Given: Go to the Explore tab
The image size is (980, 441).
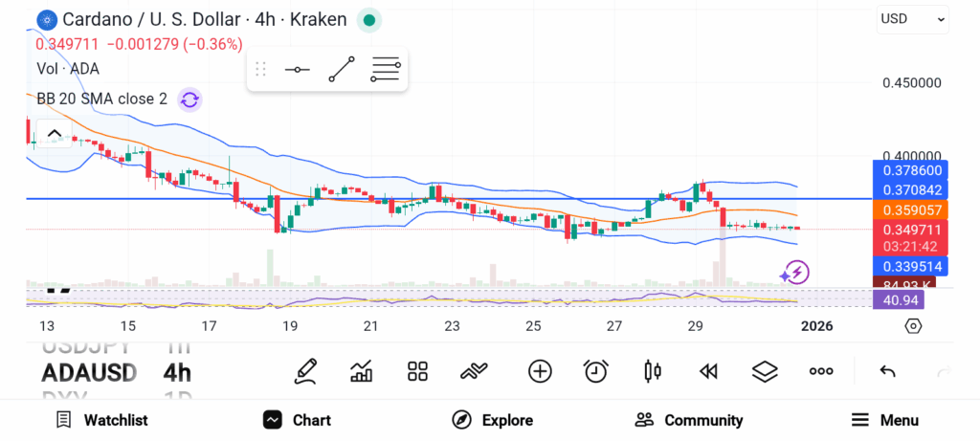Looking at the screenshot, I should 492,420.
